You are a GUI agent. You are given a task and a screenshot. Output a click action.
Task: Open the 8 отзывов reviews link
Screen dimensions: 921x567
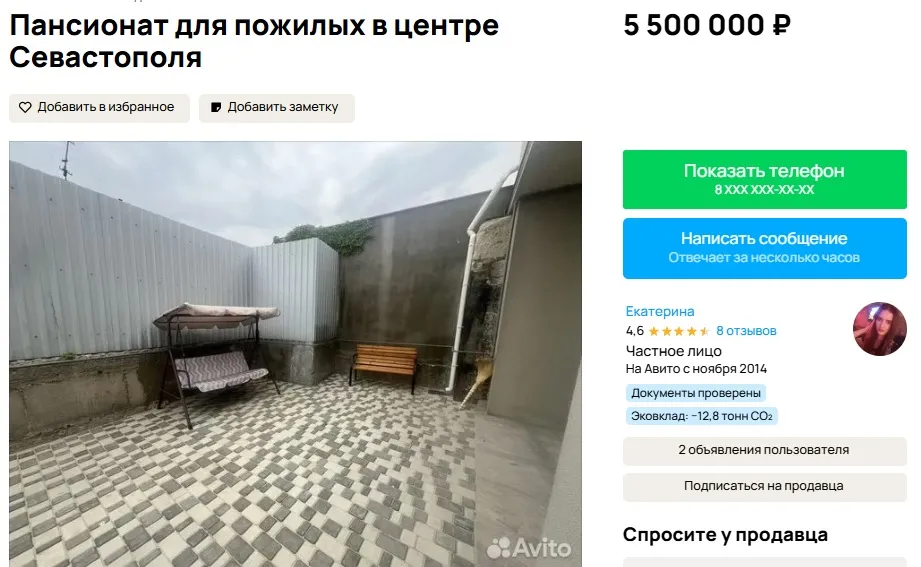click(746, 331)
